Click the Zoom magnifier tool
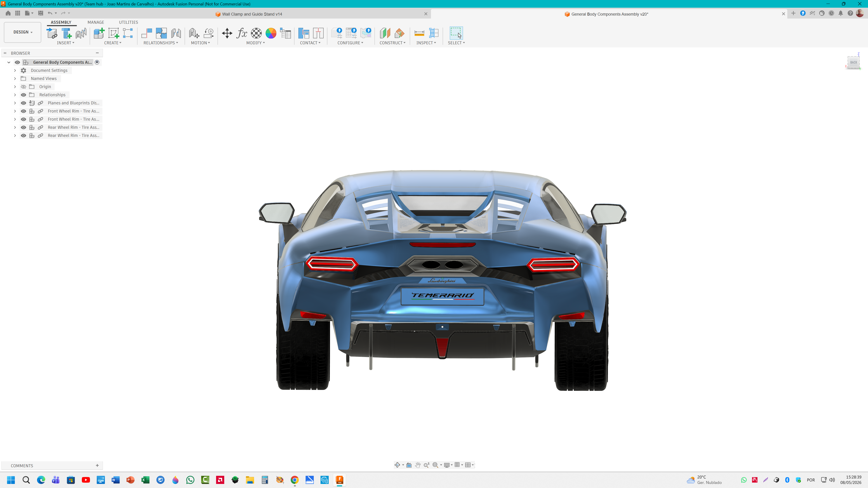This screenshot has height=488, width=868. coord(427,465)
